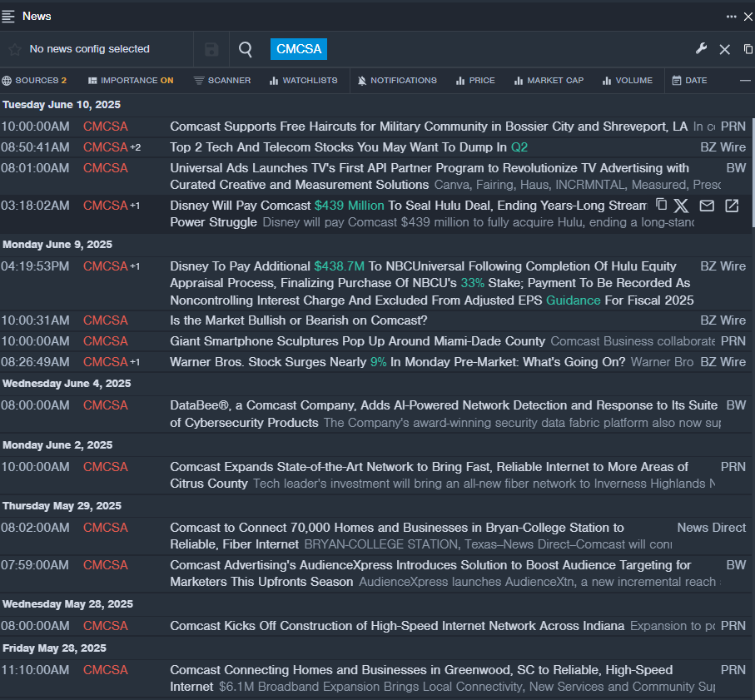Email the Disney Hulu story
Screen dimensions: 755x700
(707, 206)
